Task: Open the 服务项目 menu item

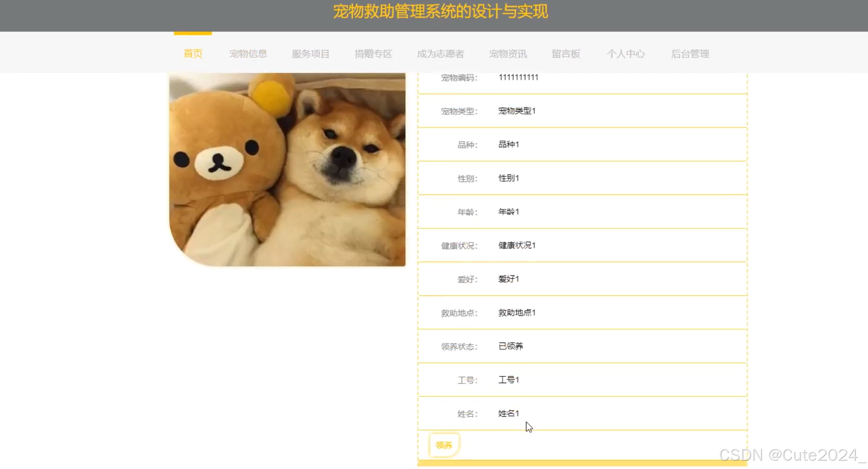Action: [310, 54]
